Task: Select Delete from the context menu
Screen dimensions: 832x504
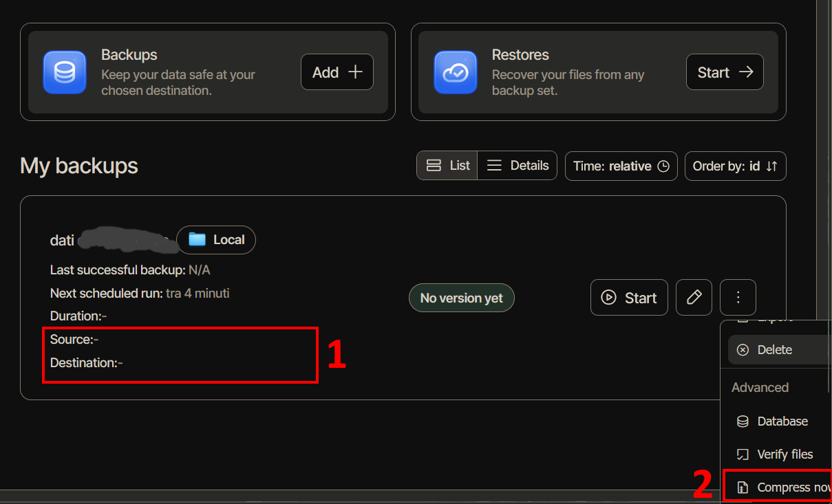Action: pos(774,350)
